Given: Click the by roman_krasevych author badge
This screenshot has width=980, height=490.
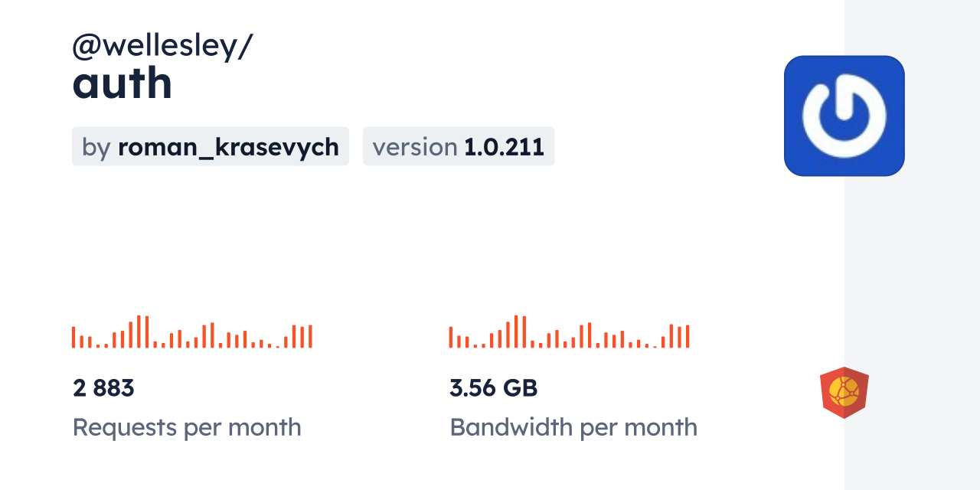Looking at the screenshot, I should click(211, 146).
